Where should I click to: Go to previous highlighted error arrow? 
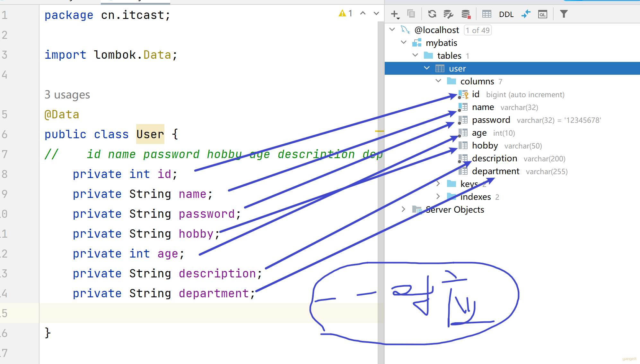[363, 13]
